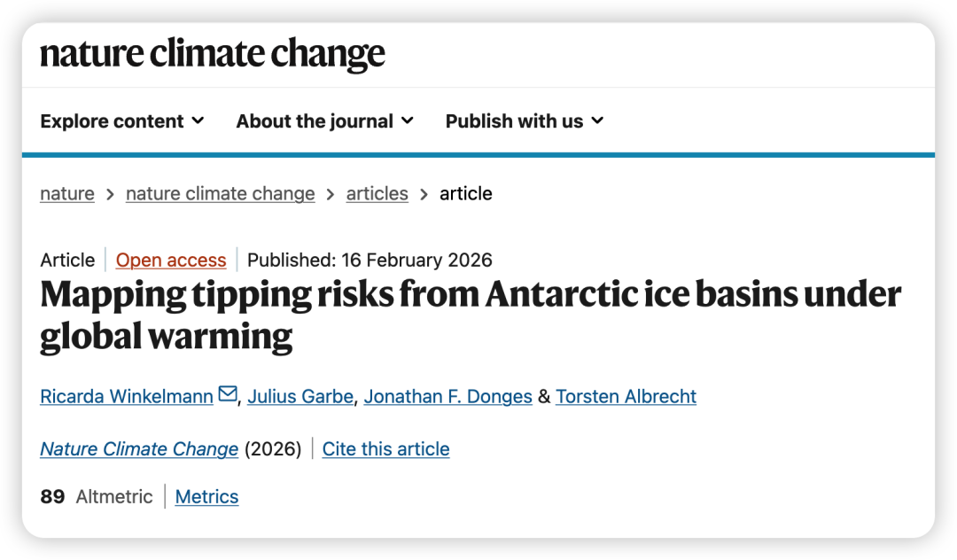Go to the nature breadcrumb link
This screenshot has width=957, height=560.
pos(67,193)
